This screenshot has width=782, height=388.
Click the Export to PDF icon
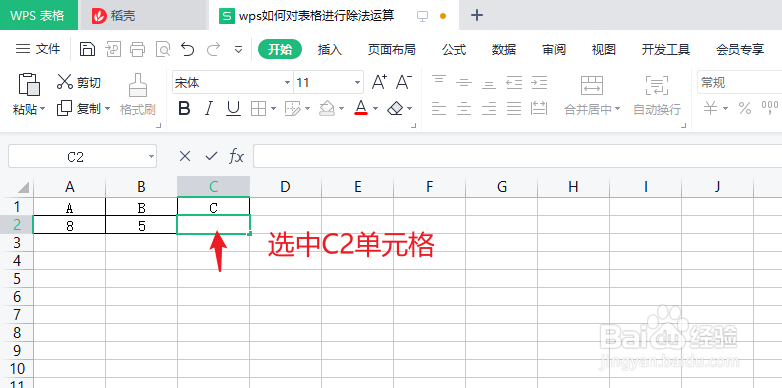coord(113,49)
